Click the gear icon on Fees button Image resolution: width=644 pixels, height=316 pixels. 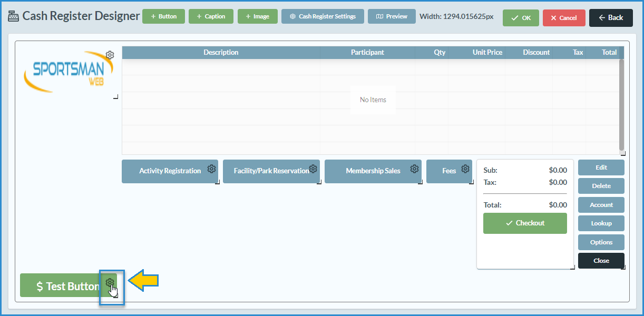pos(465,169)
